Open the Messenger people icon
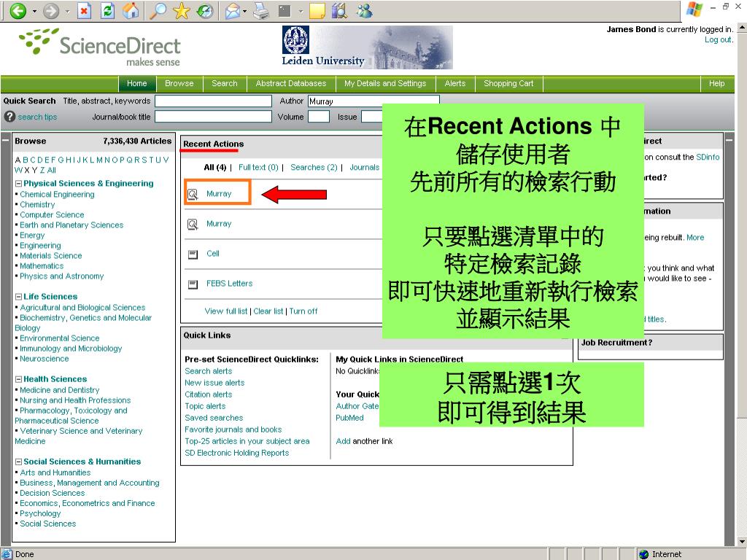The width and height of the screenshot is (747, 560). coord(365,10)
